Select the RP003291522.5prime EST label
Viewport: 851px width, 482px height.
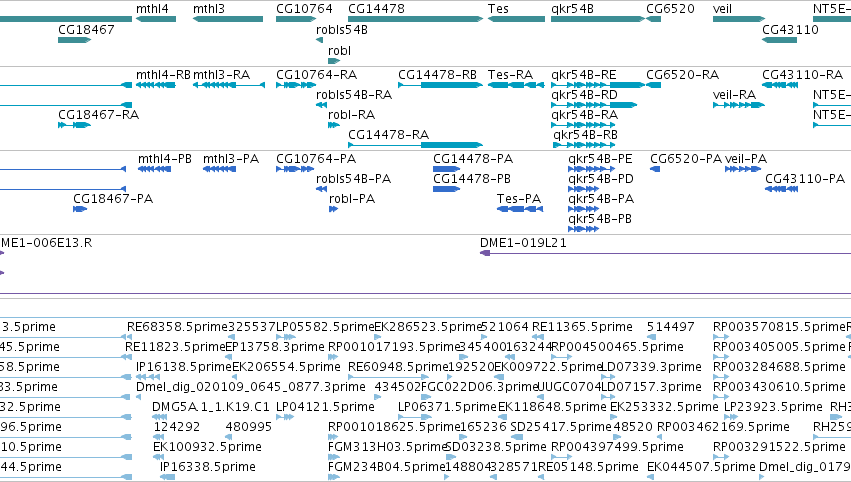pyautogui.click(x=779, y=448)
